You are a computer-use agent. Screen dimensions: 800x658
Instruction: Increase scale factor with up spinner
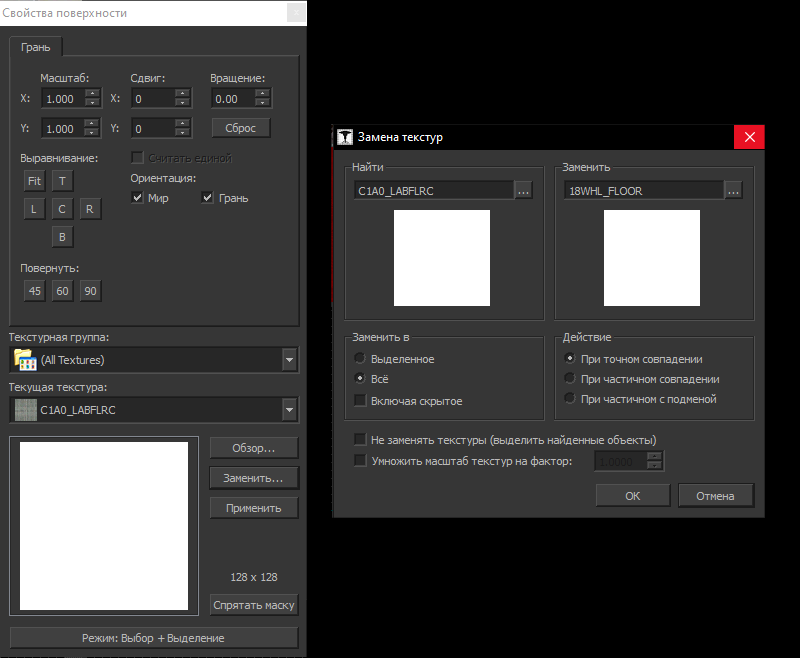[x=655, y=457]
